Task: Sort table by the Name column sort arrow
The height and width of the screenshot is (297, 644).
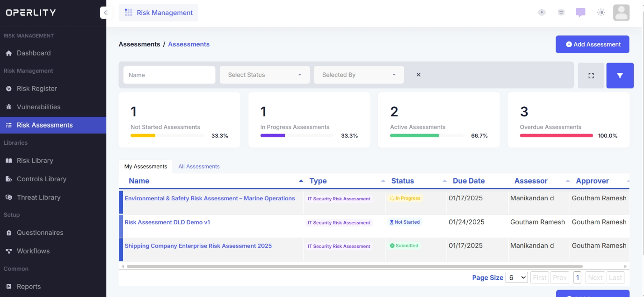Action: click(301, 181)
